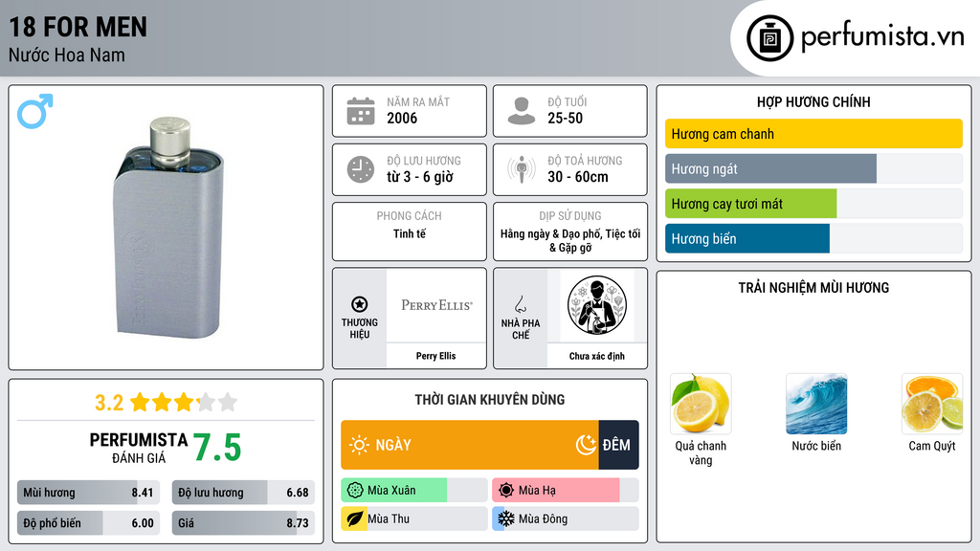
Task: Click the yellow Hương cam chanh bar
Action: point(813,134)
